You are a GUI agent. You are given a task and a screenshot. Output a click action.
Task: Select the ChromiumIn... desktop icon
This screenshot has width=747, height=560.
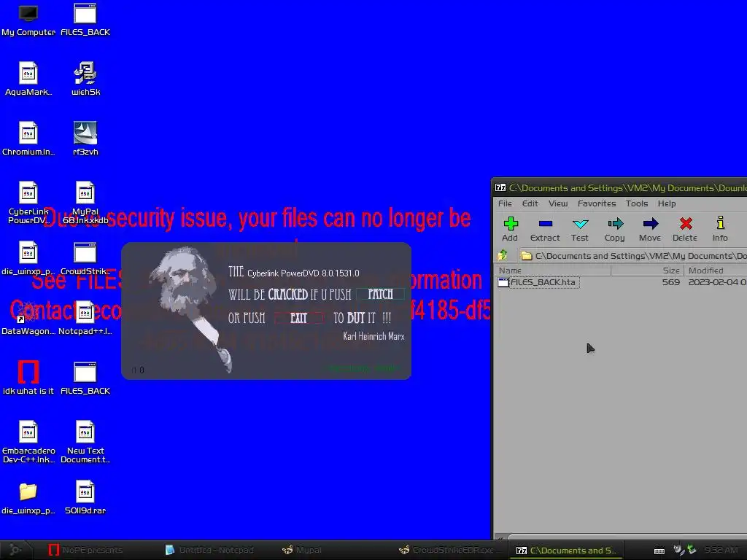point(28,139)
